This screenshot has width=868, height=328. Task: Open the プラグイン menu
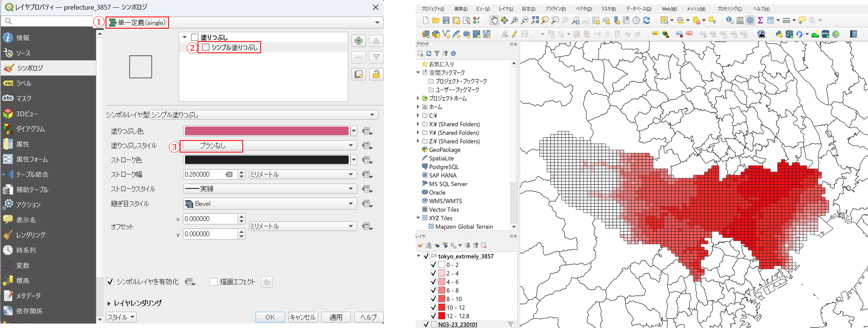(x=555, y=9)
